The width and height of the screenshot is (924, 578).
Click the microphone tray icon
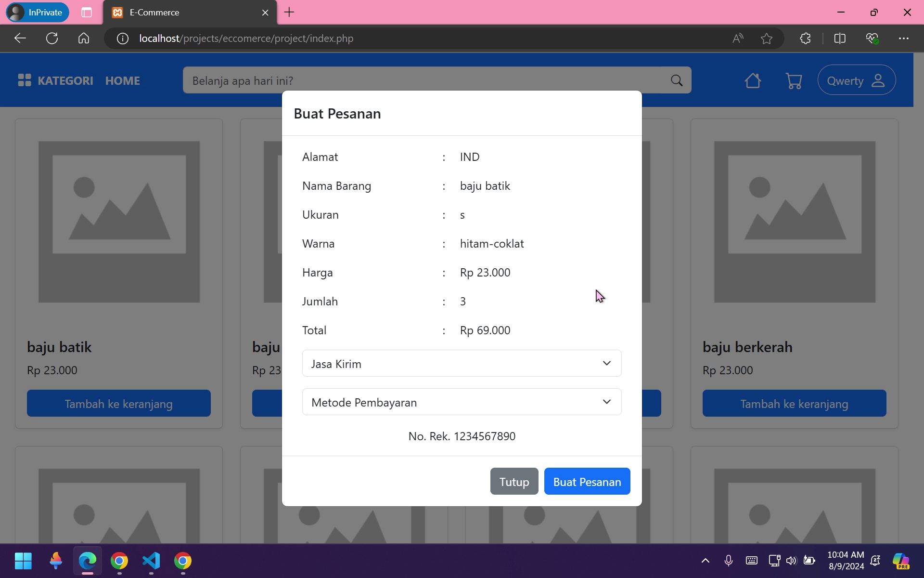coord(728,561)
